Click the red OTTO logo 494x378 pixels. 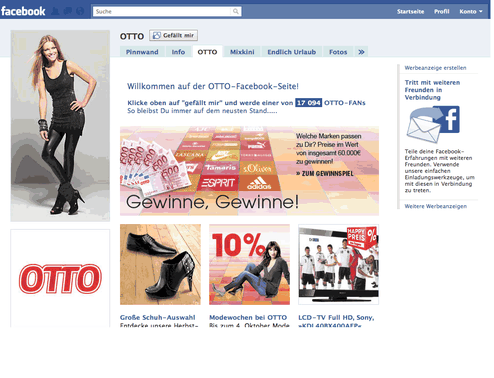pyautogui.click(x=60, y=279)
